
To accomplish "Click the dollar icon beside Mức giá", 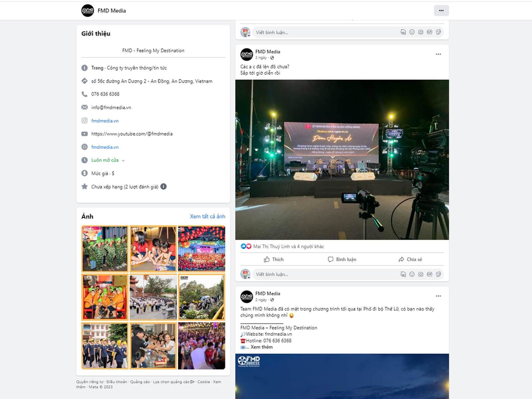I will coord(84,173).
